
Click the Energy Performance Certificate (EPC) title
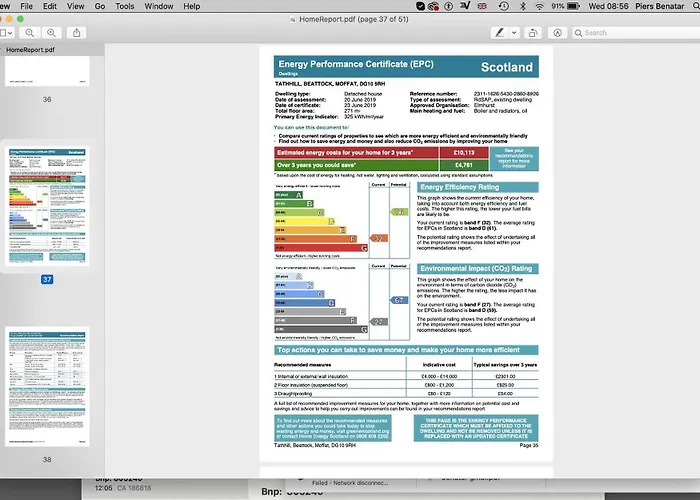click(x=356, y=64)
